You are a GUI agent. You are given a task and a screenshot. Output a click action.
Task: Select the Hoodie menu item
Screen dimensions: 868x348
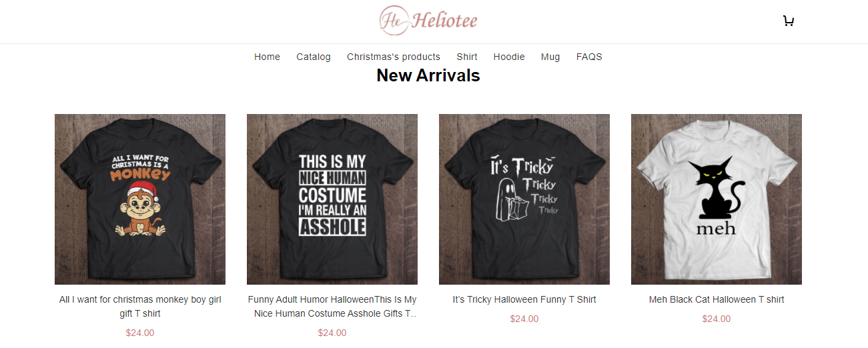(x=509, y=57)
